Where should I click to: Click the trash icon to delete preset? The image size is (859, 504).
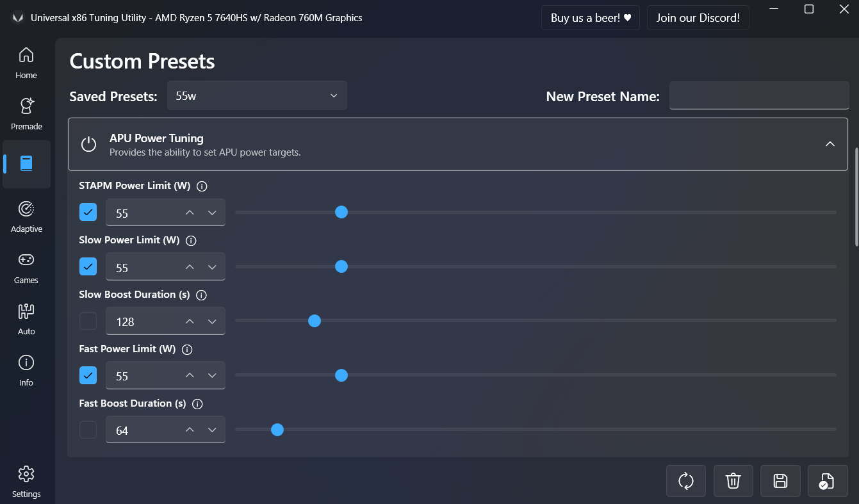pyautogui.click(x=733, y=481)
